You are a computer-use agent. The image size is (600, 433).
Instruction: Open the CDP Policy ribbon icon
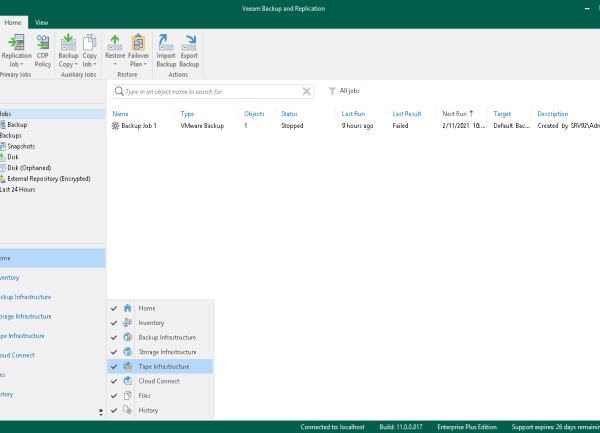click(x=42, y=42)
